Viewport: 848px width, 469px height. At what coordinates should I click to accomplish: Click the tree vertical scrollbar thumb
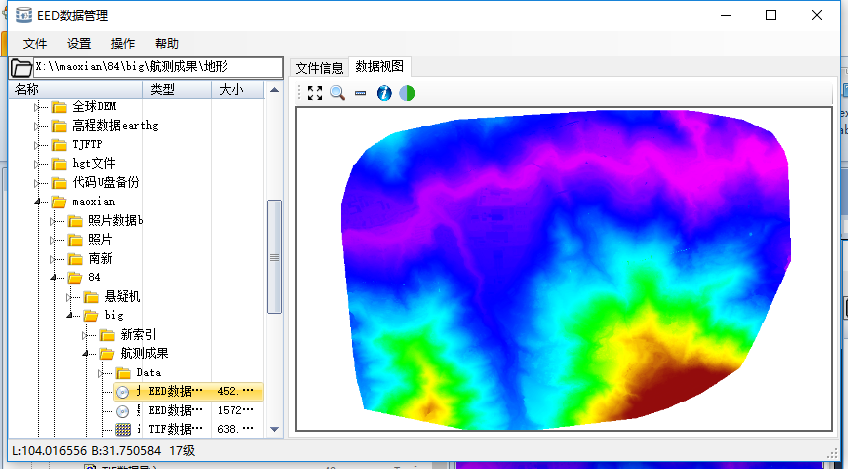[274, 257]
